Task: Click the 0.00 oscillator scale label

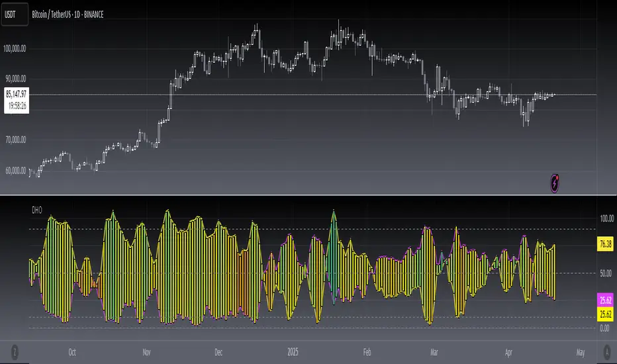Action: pyautogui.click(x=605, y=328)
